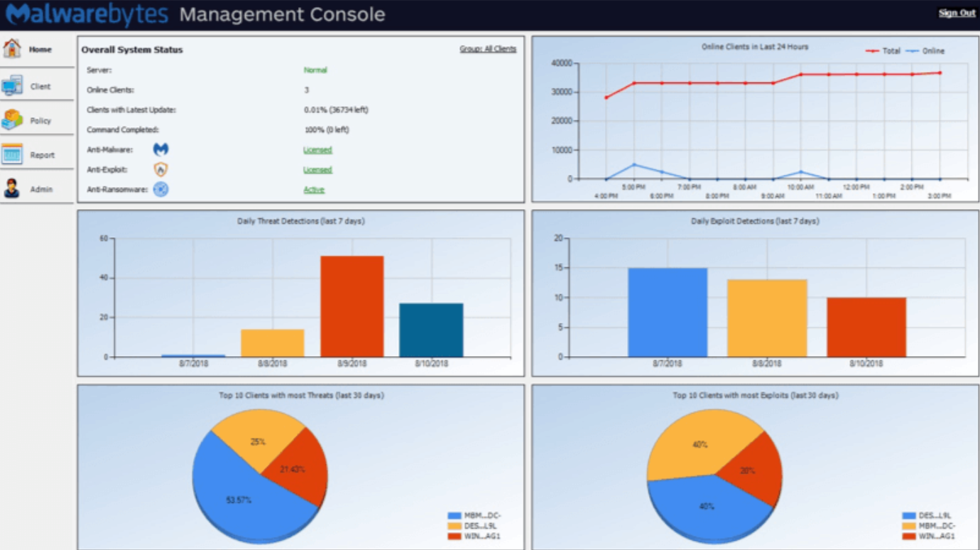This screenshot has height=550, width=980.
Task: Click the Active link next to Anti-Ransomware
Action: tap(315, 189)
